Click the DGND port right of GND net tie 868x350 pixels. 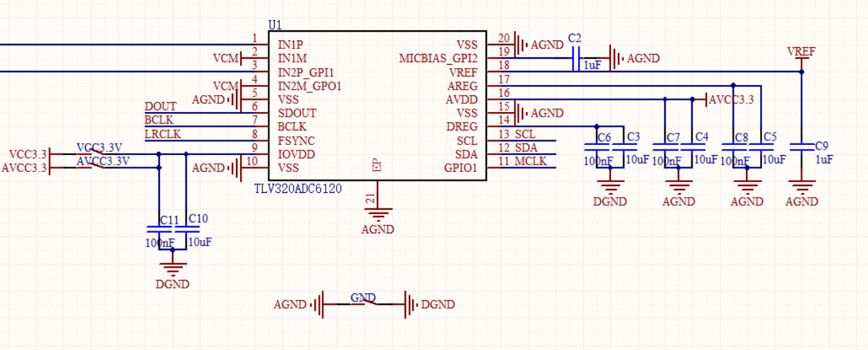[429, 305]
